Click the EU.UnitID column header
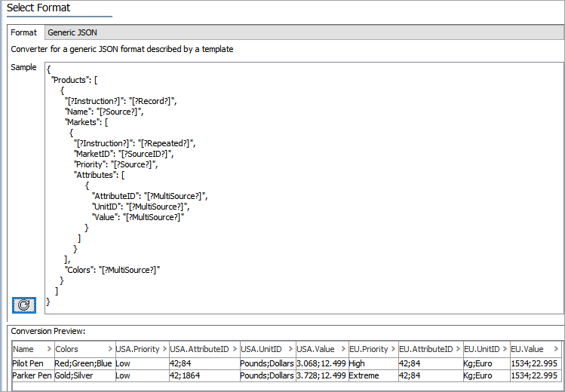Image resolution: width=565 pixels, height=392 pixels. (x=482, y=349)
